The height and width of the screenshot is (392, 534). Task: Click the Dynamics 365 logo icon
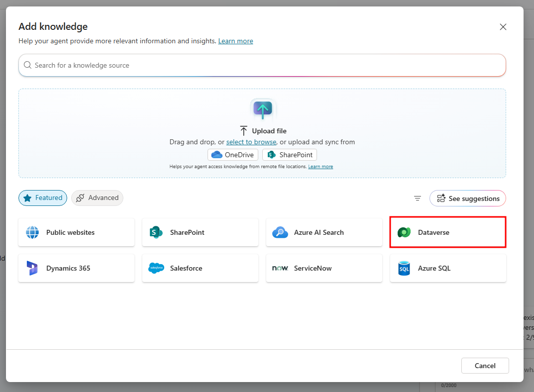(32, 268)
